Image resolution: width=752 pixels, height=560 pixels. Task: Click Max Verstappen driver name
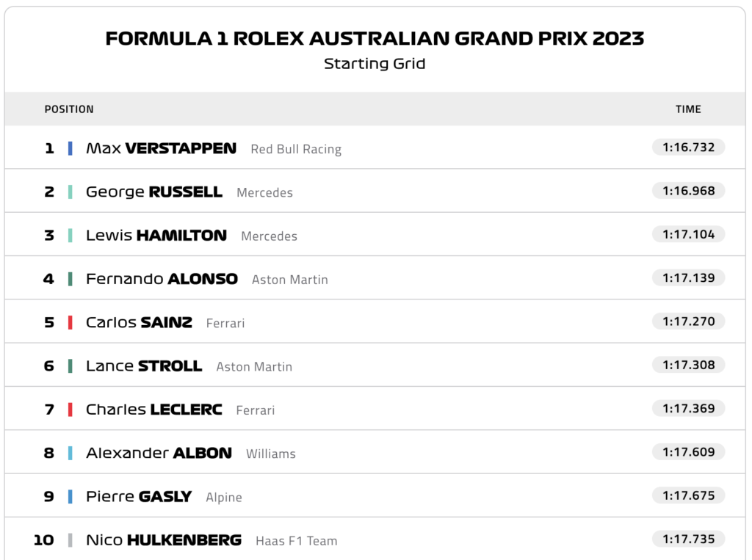pos(161,148)
